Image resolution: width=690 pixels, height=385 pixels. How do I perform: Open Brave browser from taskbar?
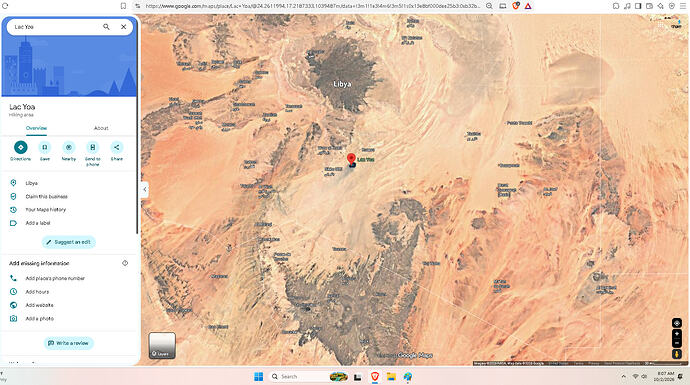[374, 377]
